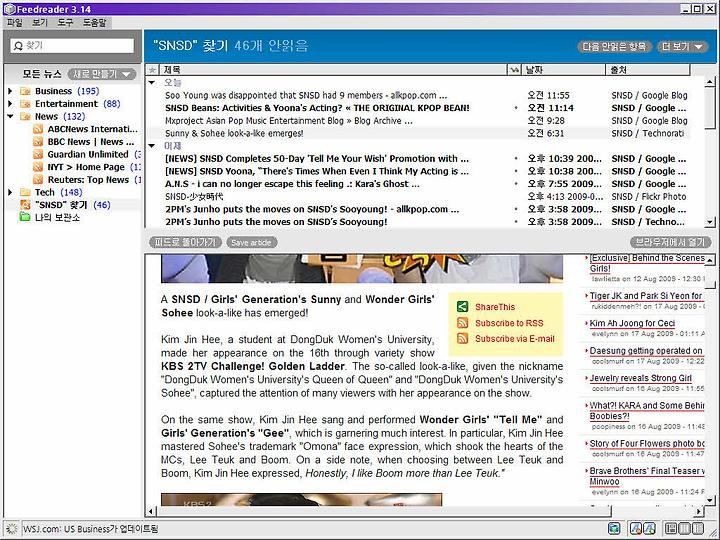Sort by the 출처 column header
This screenshot has height=540, width=720.
pos(647,70)
